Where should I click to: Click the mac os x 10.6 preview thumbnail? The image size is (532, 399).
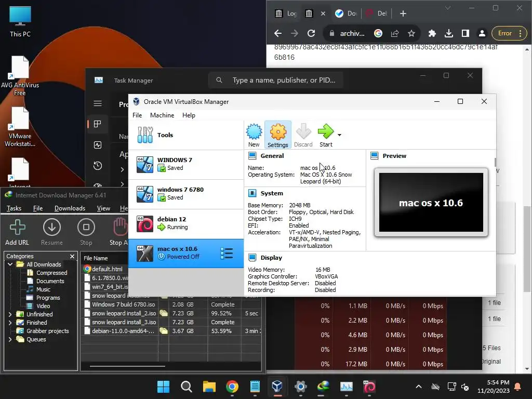click(x=431, y=202)
